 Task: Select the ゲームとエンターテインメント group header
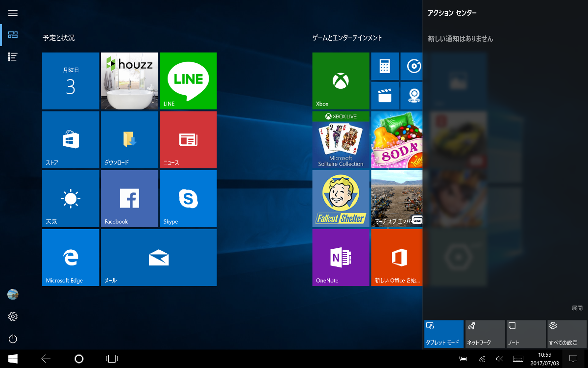[347, 38]
